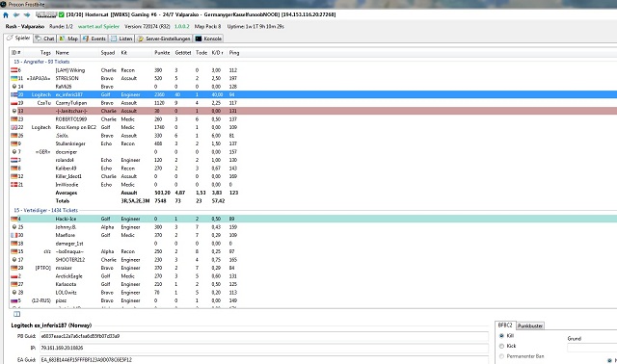617x364 pixels.
Task: Sort players by Getötet column
Action: pos(183,53)
